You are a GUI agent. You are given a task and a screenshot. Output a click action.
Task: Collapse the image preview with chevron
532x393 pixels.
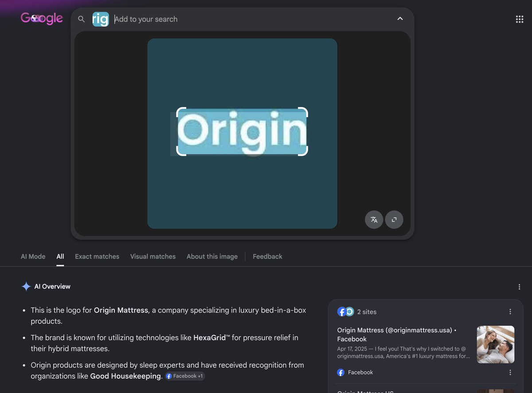tap(400, 19)
